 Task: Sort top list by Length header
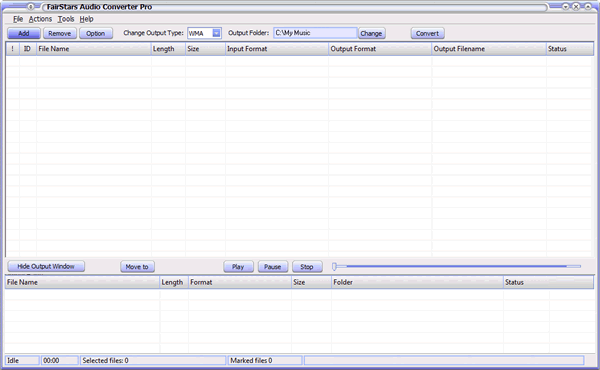(x=168, y=49)
